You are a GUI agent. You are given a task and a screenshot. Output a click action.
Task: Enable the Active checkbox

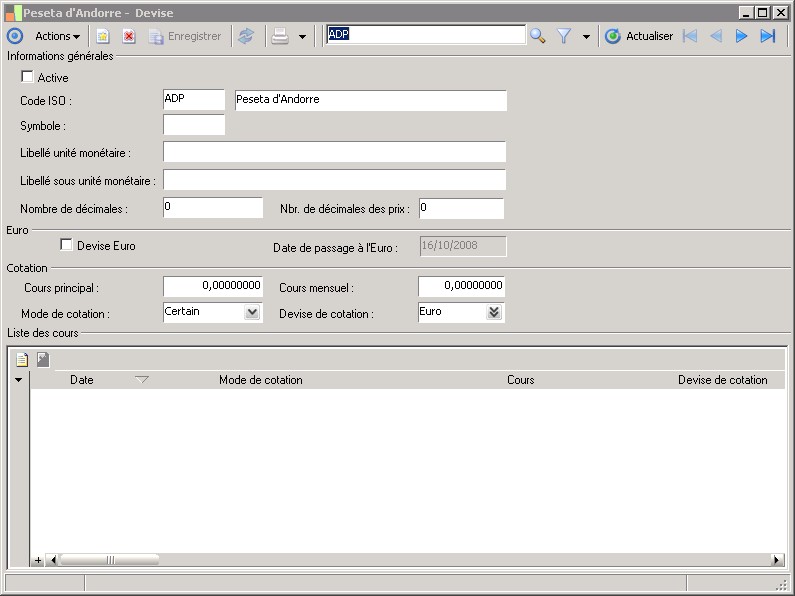point(27,77)
